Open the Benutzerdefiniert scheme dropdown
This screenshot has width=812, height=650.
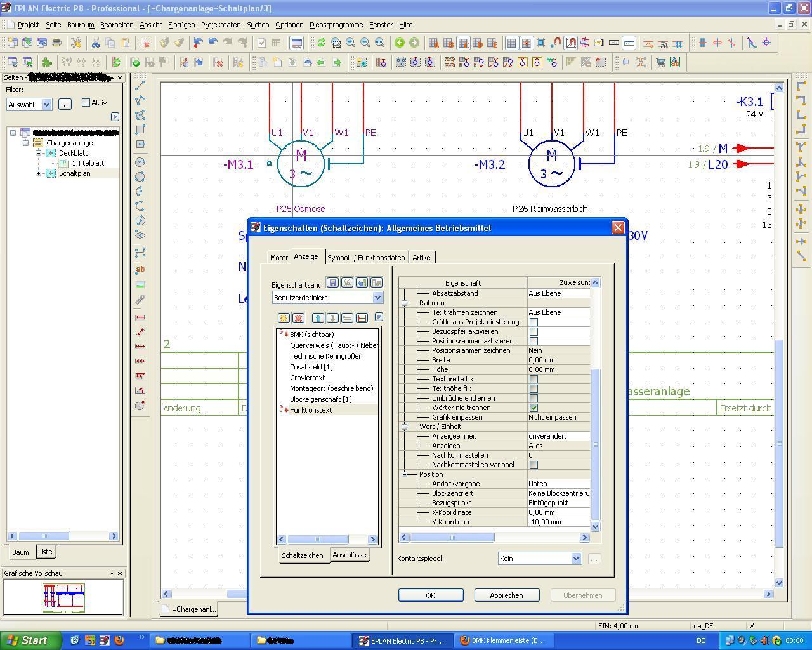point(377,298)
